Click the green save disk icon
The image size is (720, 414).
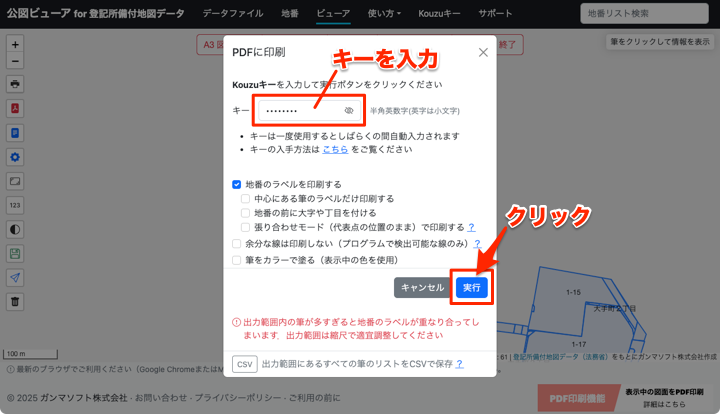[x=15, y=253]
